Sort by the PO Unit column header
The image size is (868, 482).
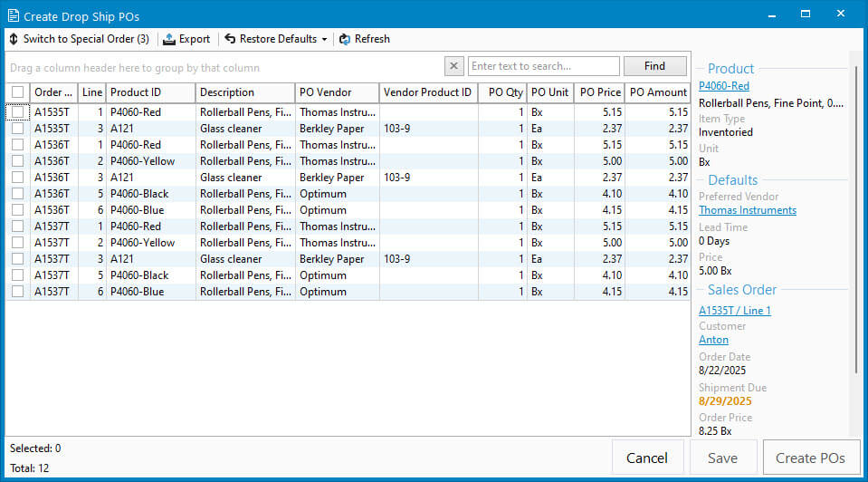coord(550,92)
